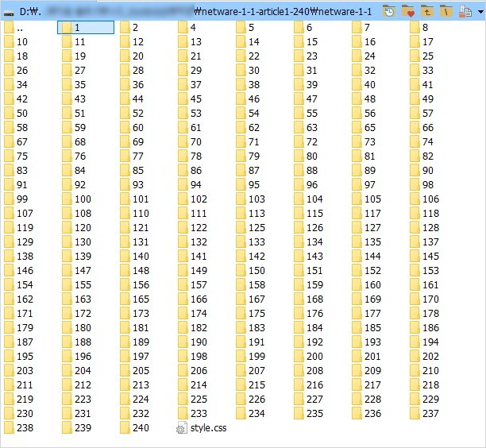Viewport: 486px width, 448px height.
Task: Select folder named 223
Action: pos(77,399)
